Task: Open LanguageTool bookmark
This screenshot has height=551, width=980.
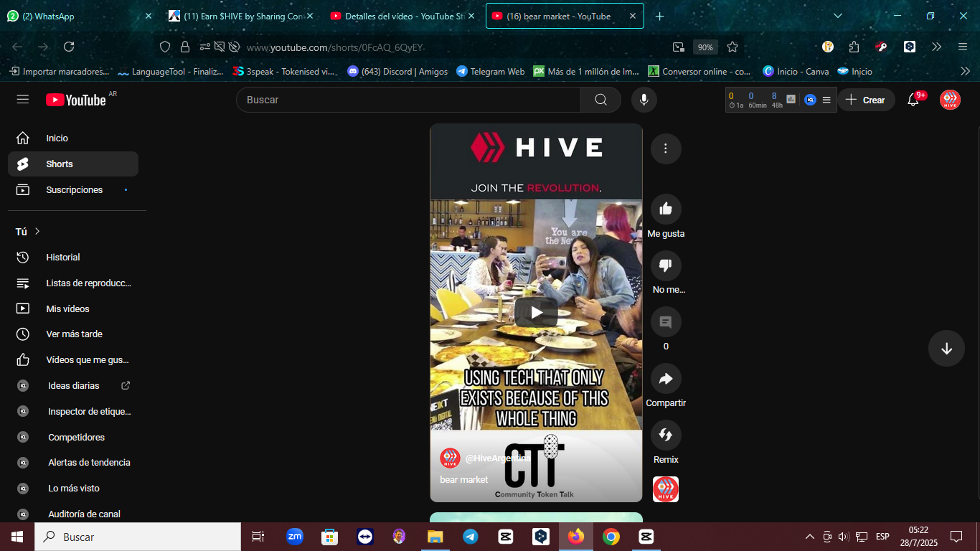Action: click(x=171, y=72)
